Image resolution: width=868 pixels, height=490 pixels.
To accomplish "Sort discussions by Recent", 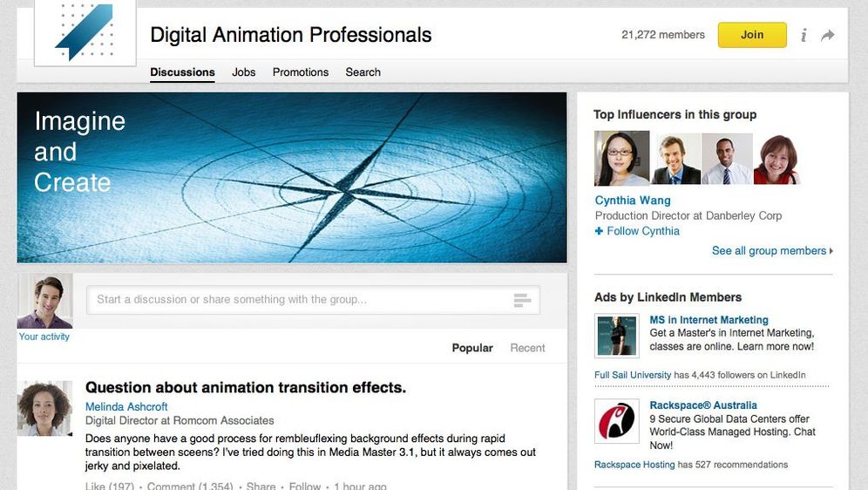I will click(527, 348).
